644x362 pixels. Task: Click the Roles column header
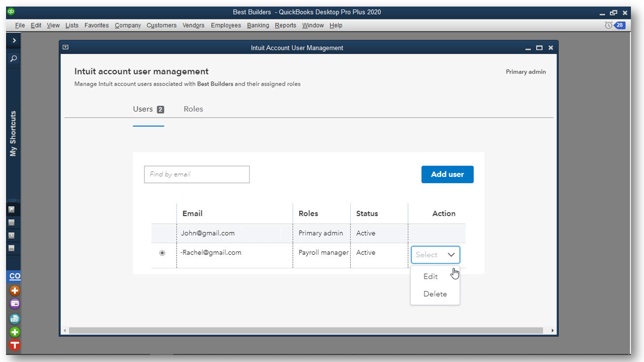click(x=308, y=214)
